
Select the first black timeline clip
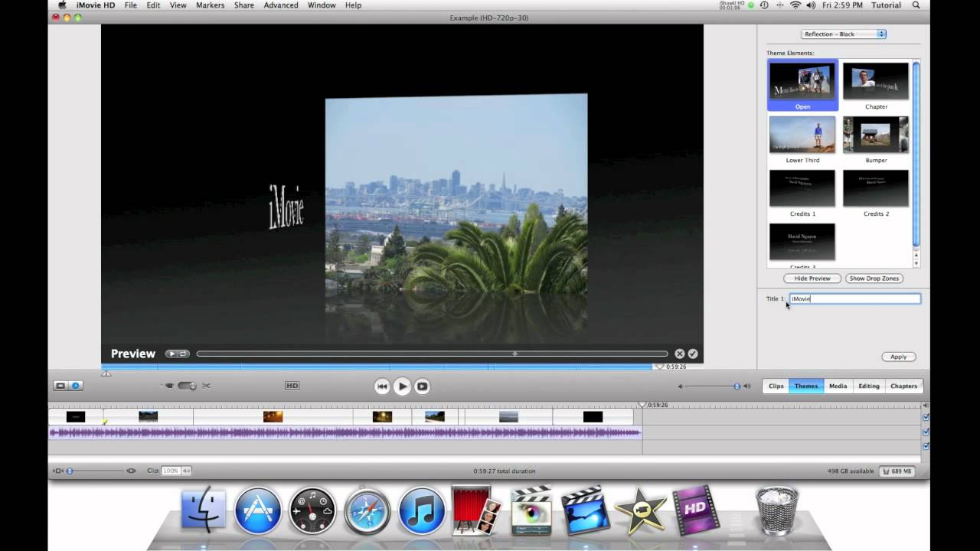tap(76, 417)
